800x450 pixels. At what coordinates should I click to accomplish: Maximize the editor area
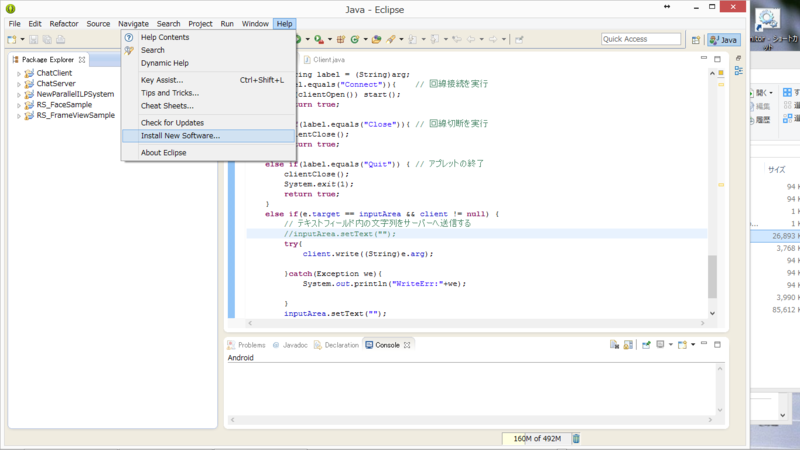tap(717, 59)
